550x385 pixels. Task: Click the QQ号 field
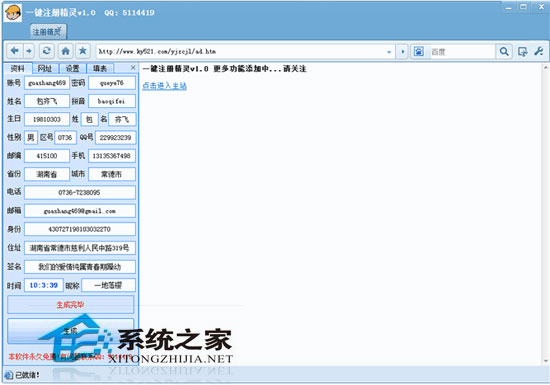coord(115,137)
